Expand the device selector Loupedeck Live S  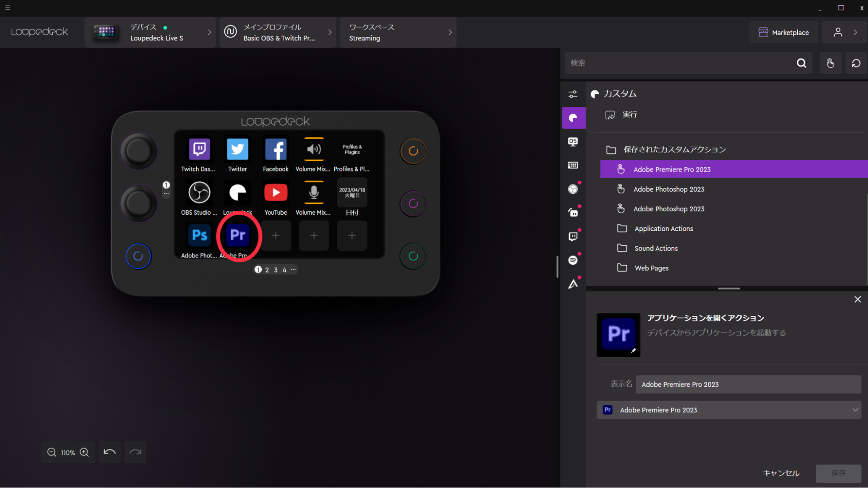(x=150, y=32)
